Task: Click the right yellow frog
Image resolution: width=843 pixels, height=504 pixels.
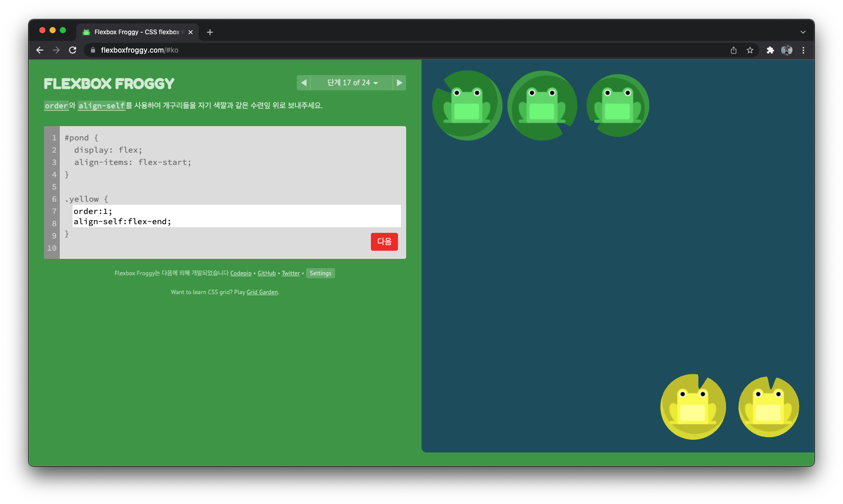Action: pyautogui.click(x=768, y=406)
